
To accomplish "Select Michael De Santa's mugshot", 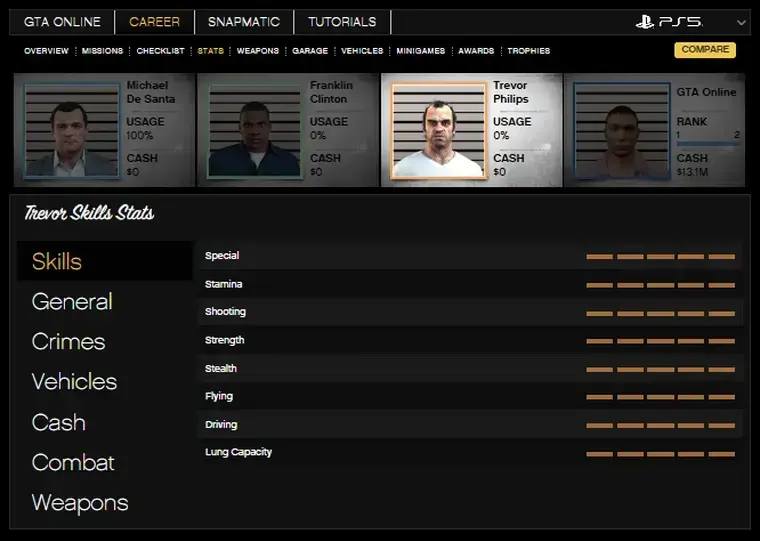I will 64,130.
